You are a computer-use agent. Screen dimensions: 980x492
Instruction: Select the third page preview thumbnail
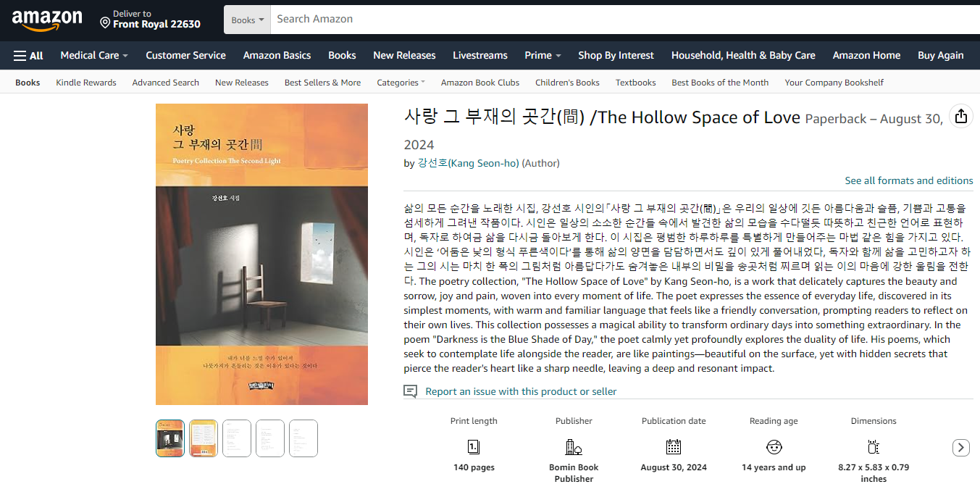point(237,438)
